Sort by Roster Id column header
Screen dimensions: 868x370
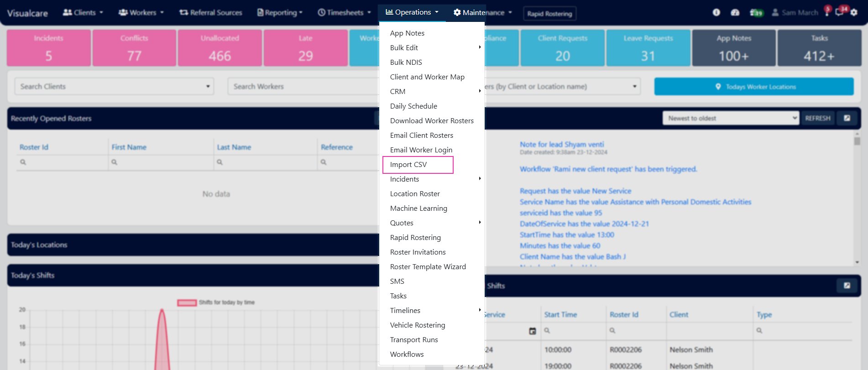[x=34, y=147]
